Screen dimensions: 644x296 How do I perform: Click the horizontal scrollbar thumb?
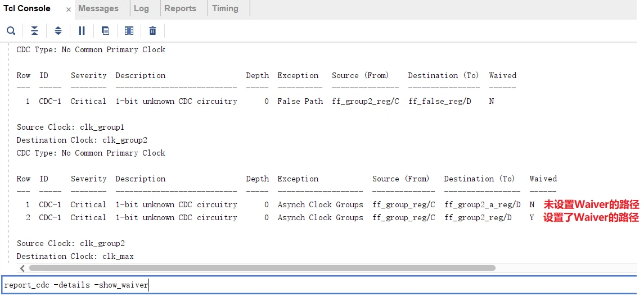tap(262, 268)
